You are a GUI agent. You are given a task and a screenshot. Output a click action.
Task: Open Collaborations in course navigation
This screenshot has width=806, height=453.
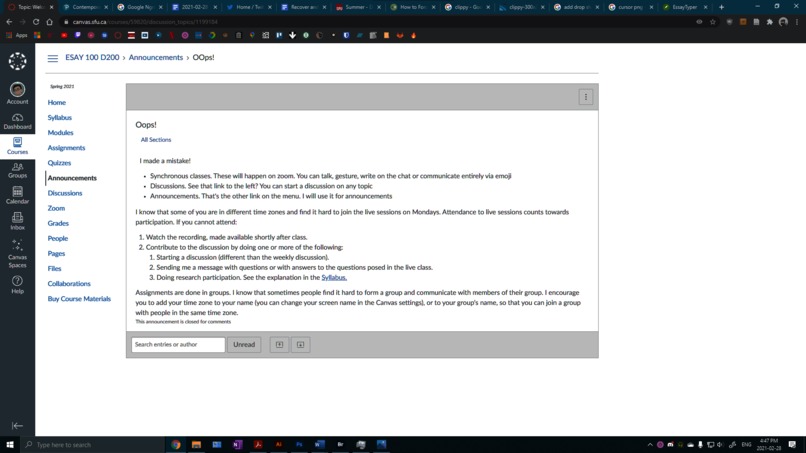69,284
